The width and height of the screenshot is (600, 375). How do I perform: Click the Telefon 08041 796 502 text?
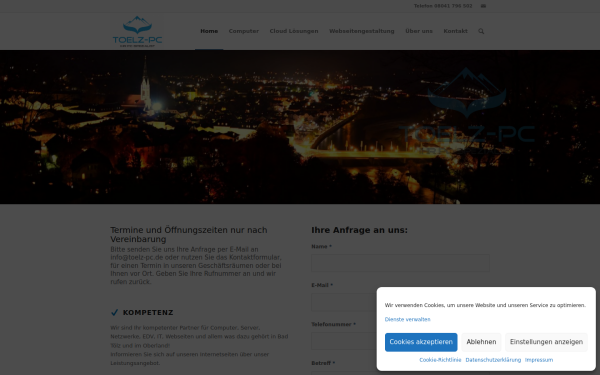(x=443, y=6)
